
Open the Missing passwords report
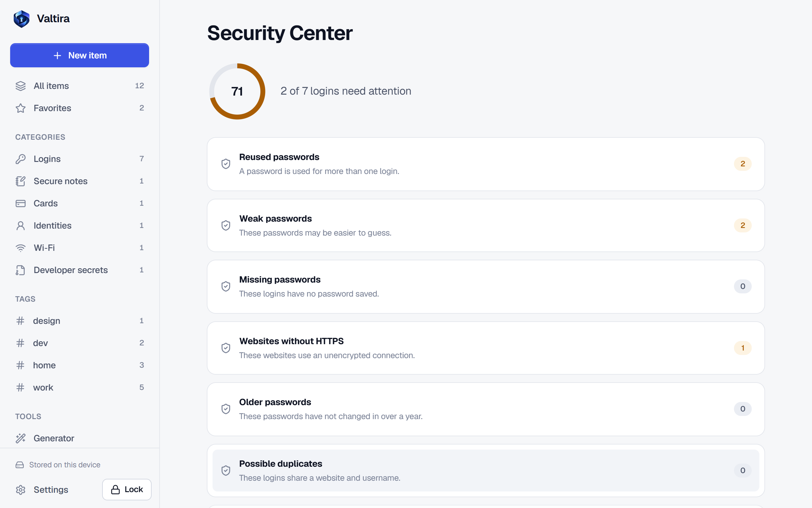click(486, 287)
